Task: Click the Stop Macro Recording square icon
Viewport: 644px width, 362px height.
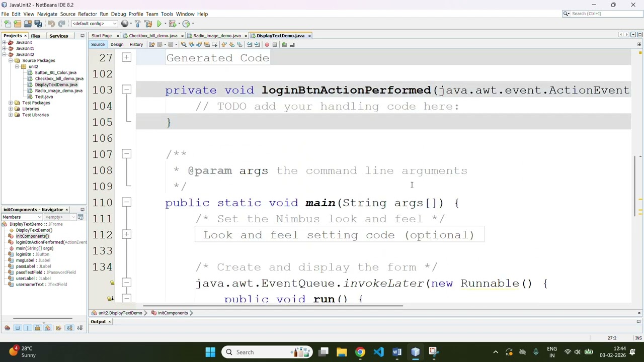Action: click(275, 45)
